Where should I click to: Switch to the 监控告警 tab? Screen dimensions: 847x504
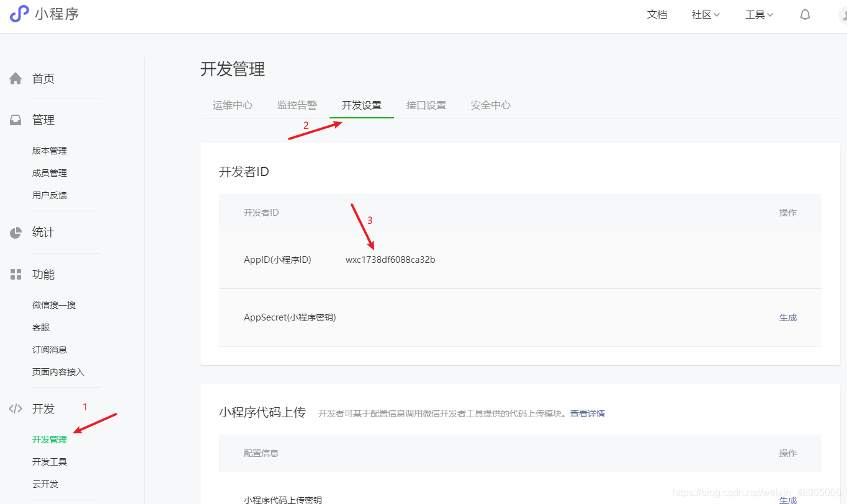click(x=297, y=105)
